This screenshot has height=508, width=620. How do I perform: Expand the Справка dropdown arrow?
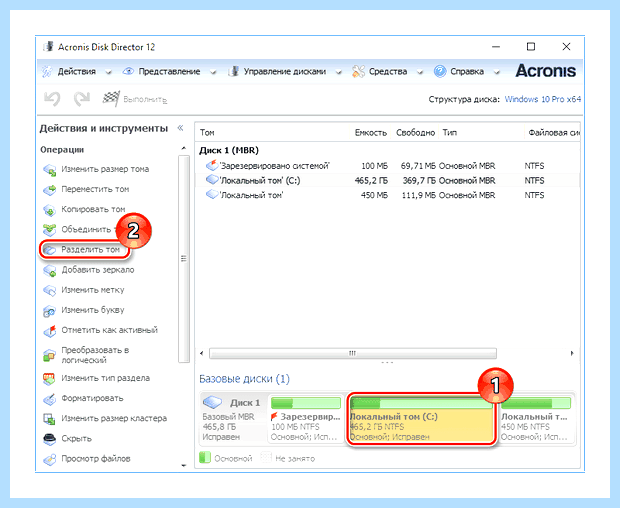(x=497, y=72)
